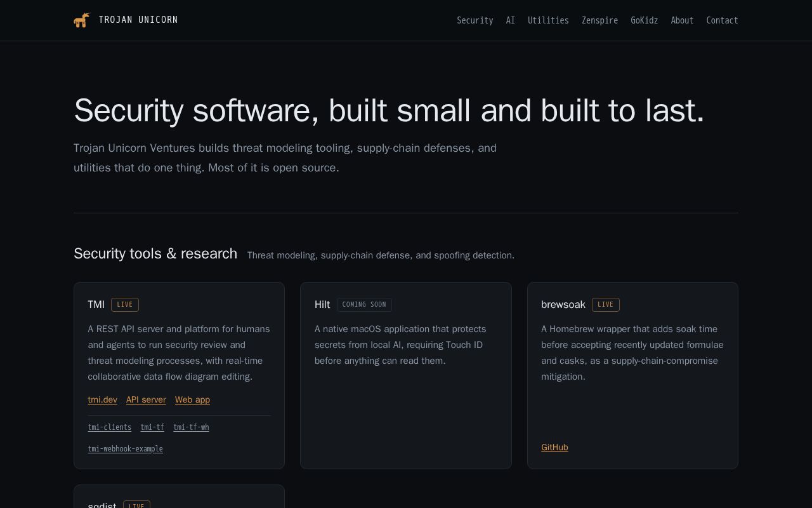812x508 pixels.
Task: Select Utilities in the top navigation
Action: coord(548,20)
